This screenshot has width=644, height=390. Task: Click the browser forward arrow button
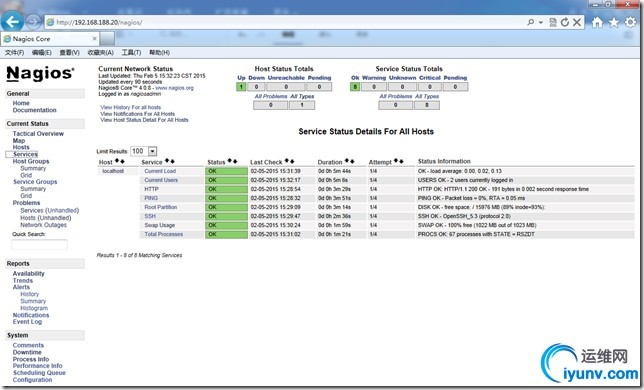[x=34, y=21]
